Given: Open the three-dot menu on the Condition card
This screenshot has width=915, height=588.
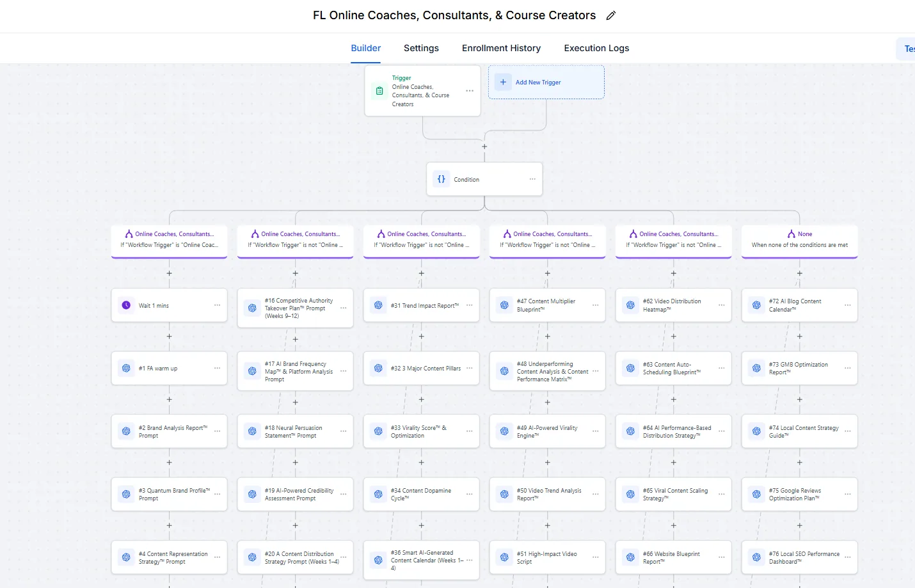Looking at the screenshot, I should coord(532,179).
